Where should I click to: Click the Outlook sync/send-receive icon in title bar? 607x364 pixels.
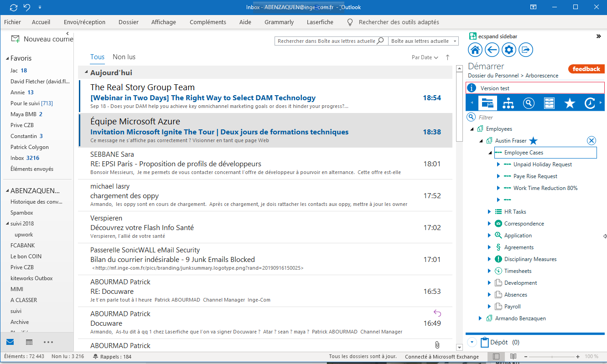(14, 7)
